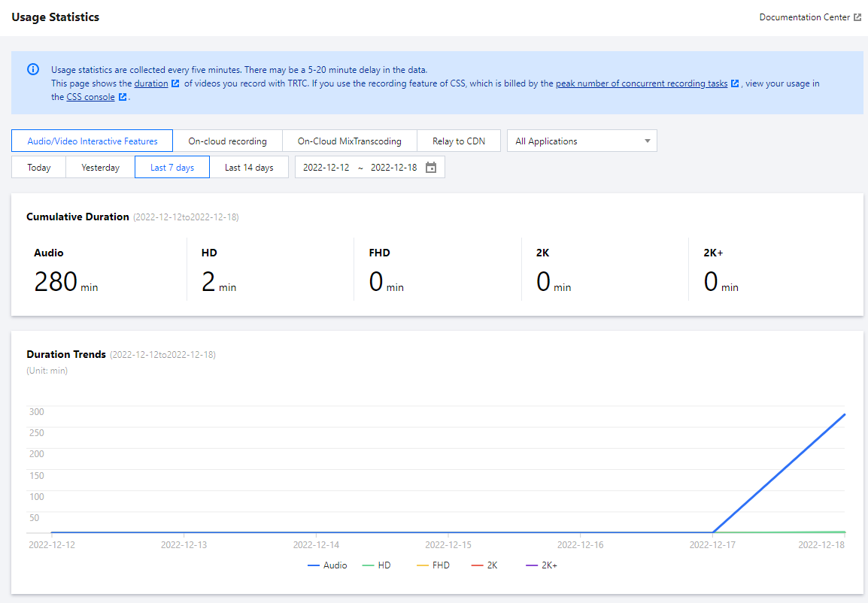The height and width of the screenshot is (603, 868).
Task: Toggle the 2K legend entry
Action: pos(484,565)
